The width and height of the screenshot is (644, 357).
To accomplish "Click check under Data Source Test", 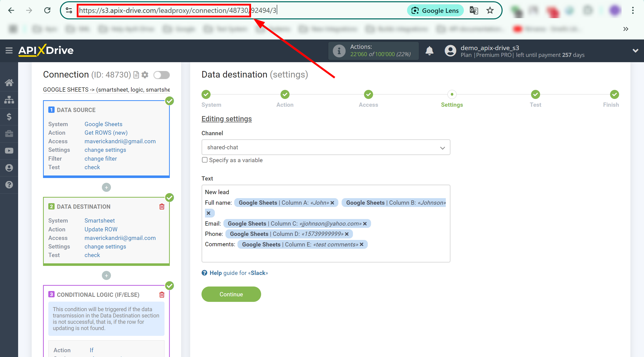I will tap(92, 167).
